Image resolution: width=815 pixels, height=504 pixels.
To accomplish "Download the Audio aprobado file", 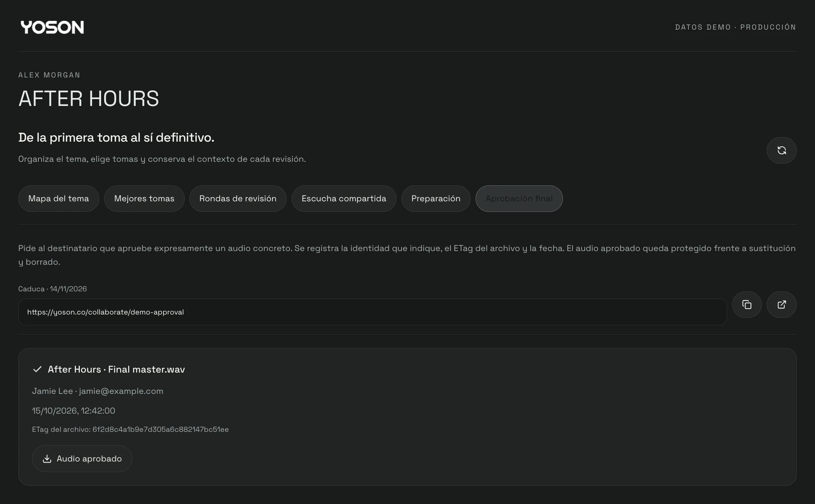I will tap(82, 459).
